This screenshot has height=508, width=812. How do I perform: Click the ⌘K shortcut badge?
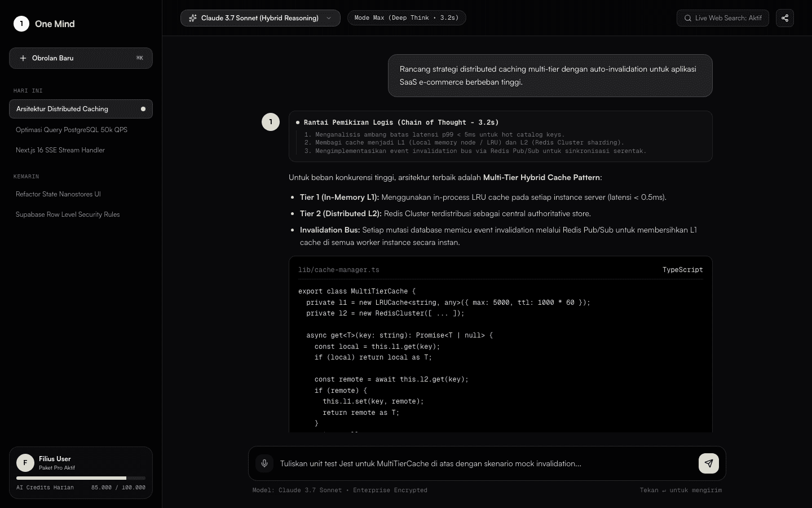tap(140, 58)
